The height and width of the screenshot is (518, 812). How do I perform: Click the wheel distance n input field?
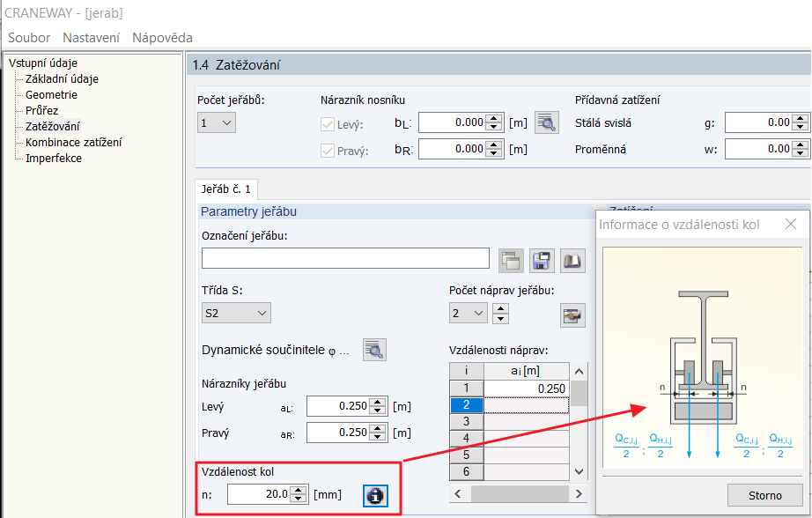(x=259, y=494)
